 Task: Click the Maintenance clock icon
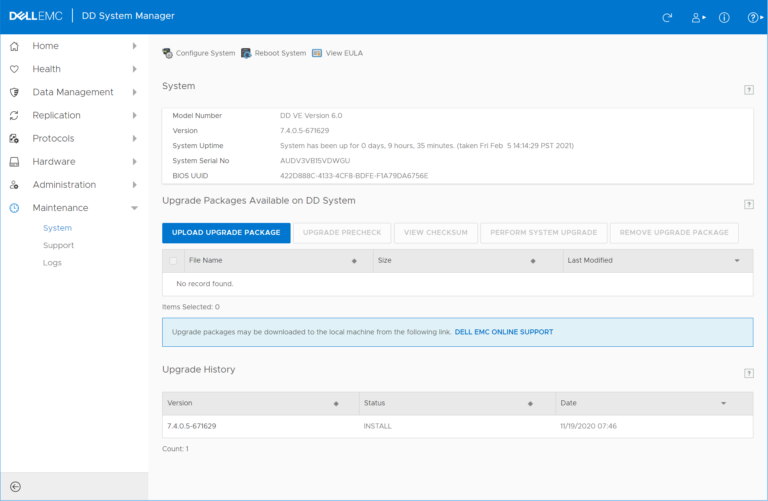click(x=14, y=208)
